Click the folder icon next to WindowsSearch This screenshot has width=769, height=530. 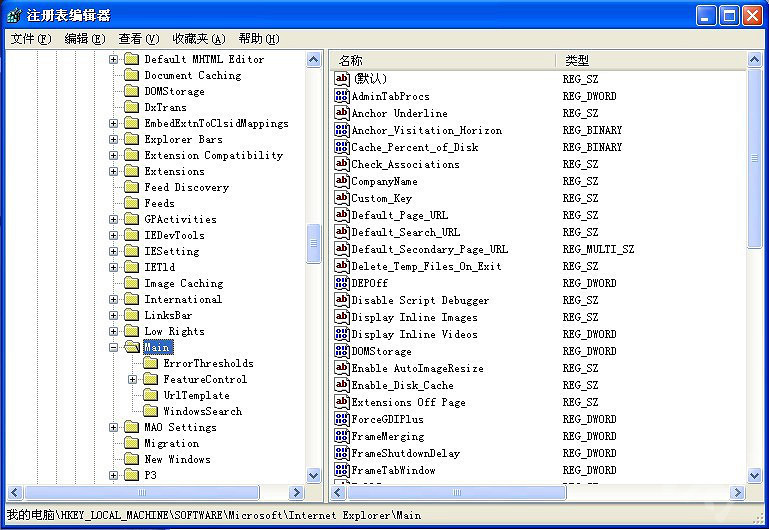pyautogui.click(x=151, y=411)
